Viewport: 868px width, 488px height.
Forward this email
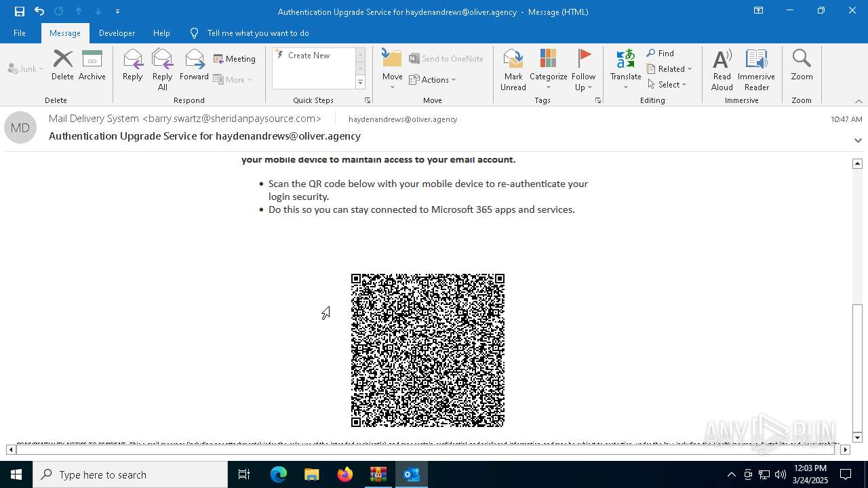pos(194,65)
